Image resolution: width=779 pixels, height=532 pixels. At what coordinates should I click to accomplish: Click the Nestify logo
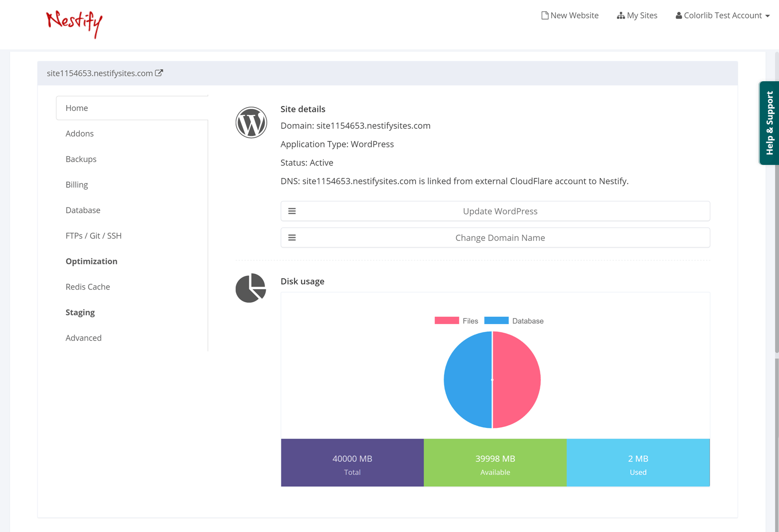pos(74,22)
